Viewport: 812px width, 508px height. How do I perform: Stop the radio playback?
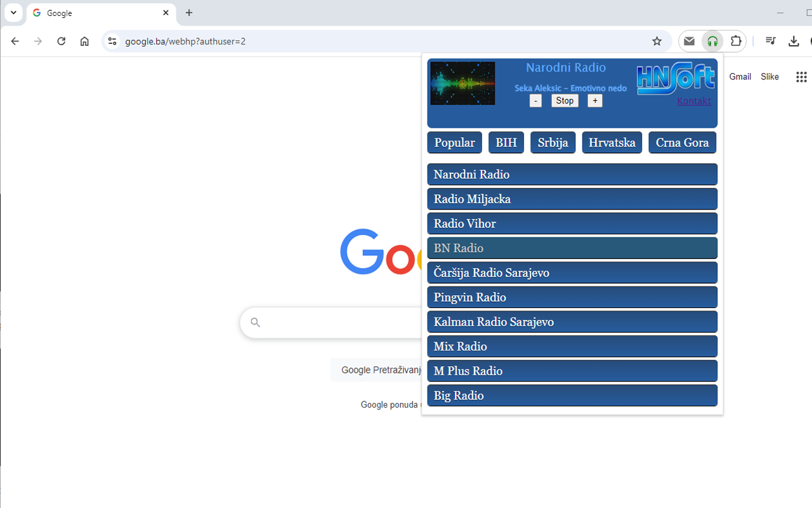pos(565,101)
